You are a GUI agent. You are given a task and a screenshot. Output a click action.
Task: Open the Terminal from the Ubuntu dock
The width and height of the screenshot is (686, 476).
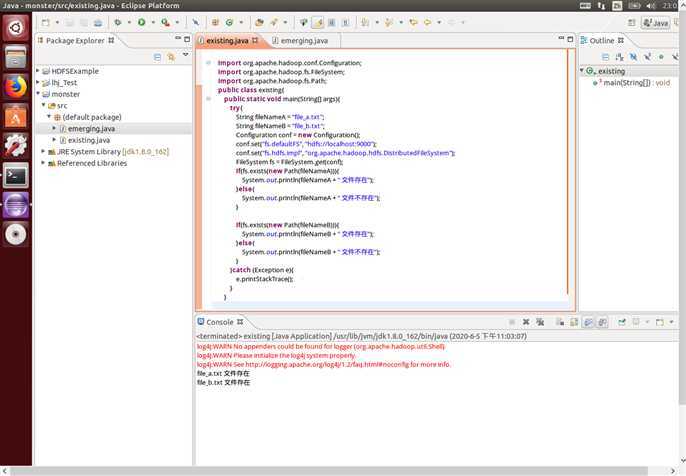pyautogui.click(x=15, y=176)
